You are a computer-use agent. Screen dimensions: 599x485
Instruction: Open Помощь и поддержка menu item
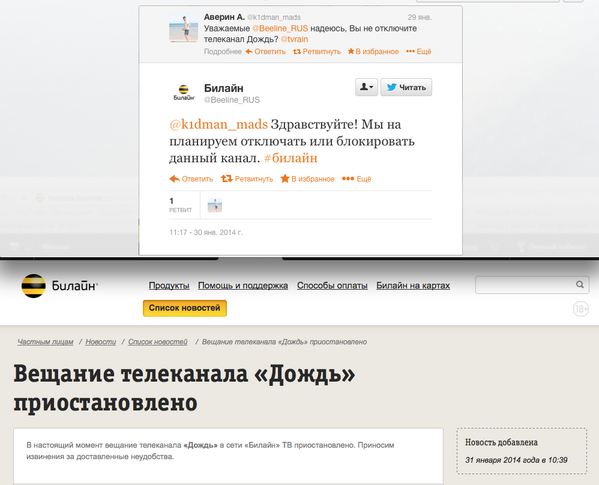pyautogui.click(x=243, y=286)
